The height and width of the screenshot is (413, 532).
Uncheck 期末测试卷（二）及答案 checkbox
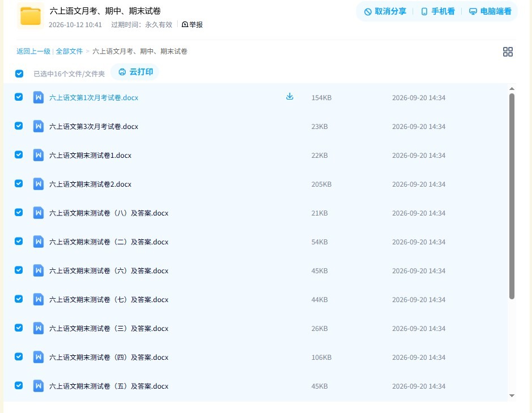click(x=19, y=241)
